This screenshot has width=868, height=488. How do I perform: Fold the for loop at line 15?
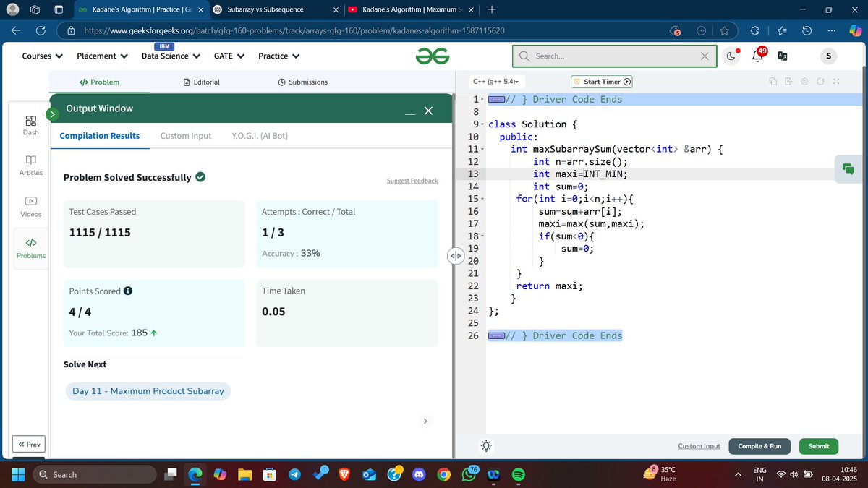coord(482,199)
